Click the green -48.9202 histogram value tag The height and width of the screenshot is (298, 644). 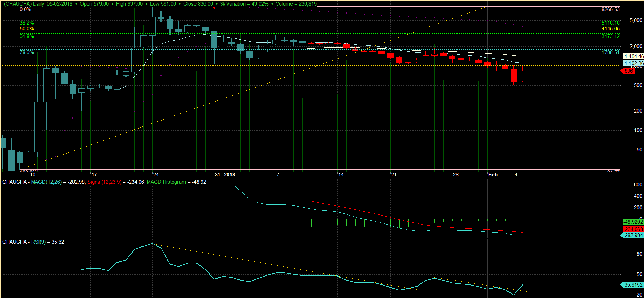pyautogui.click(x=633, y=222)
